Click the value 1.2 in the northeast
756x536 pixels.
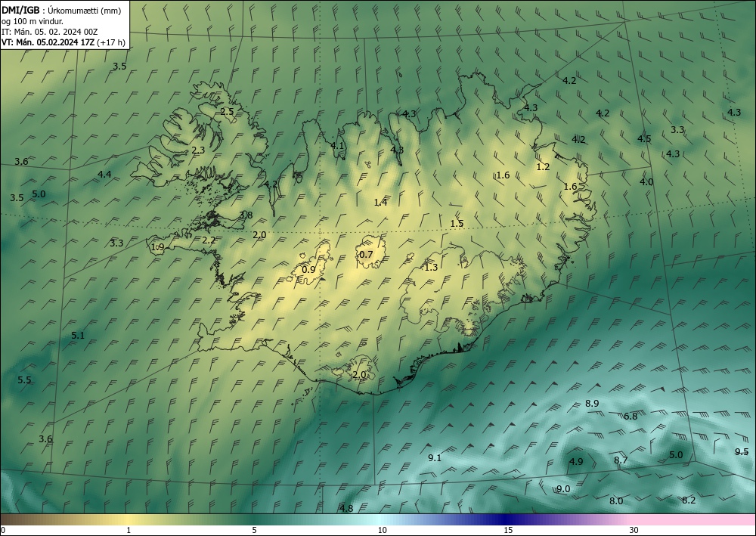(544, 167)
